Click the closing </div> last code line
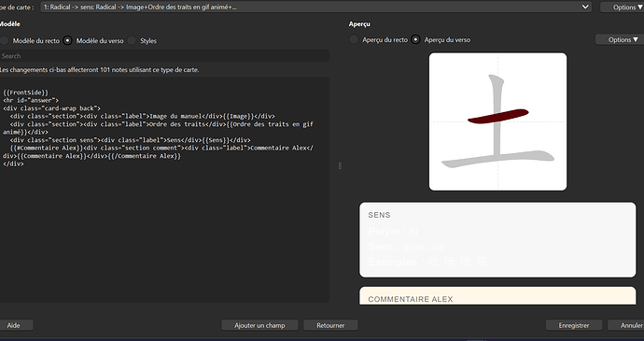This screenshot has width=644, height=341. pyautogui.click(x=13, y=163)
